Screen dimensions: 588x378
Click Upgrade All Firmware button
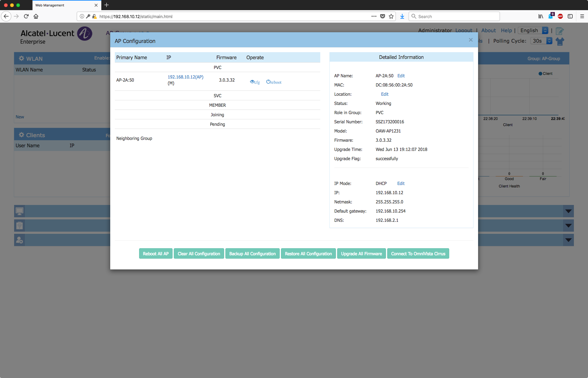pyautogui.click(x=361, y=253)
